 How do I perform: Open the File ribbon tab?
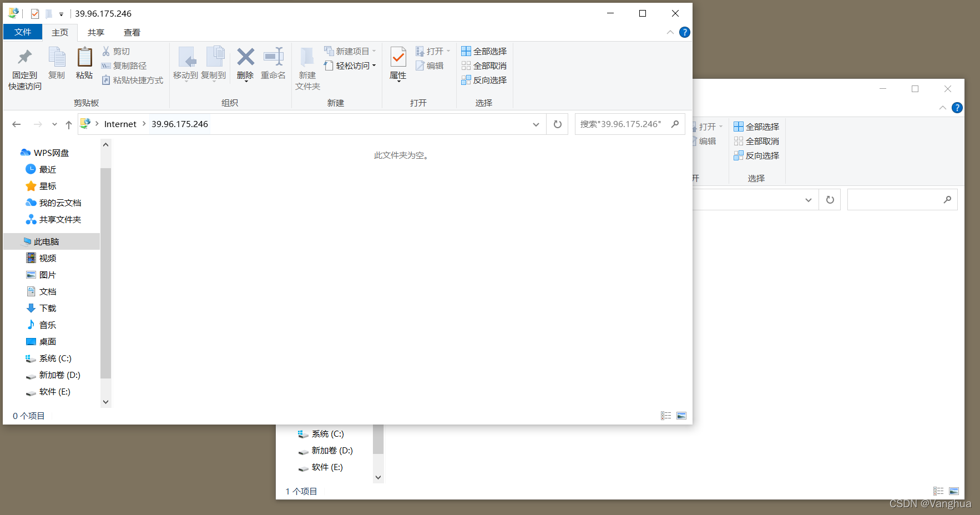23,32
